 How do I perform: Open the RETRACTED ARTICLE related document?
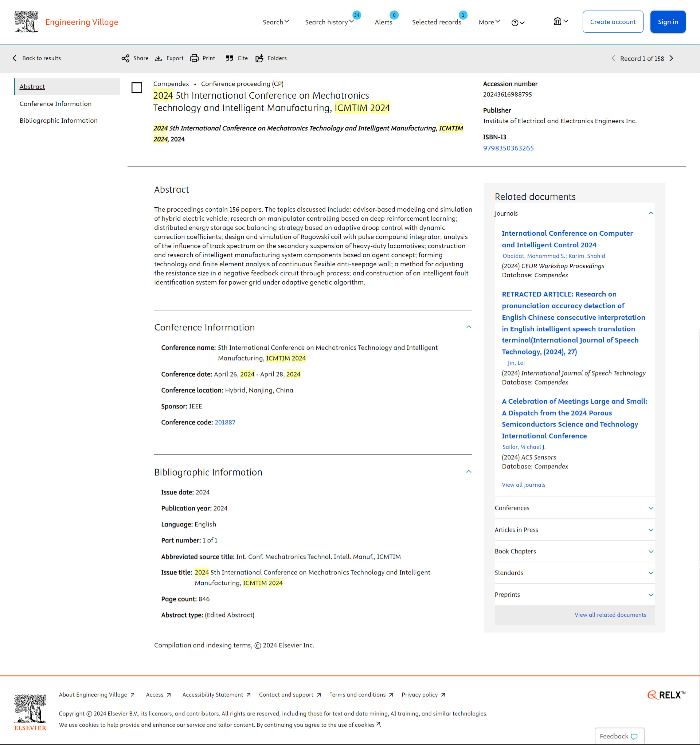pyautogui.click(x=573, y=323)
